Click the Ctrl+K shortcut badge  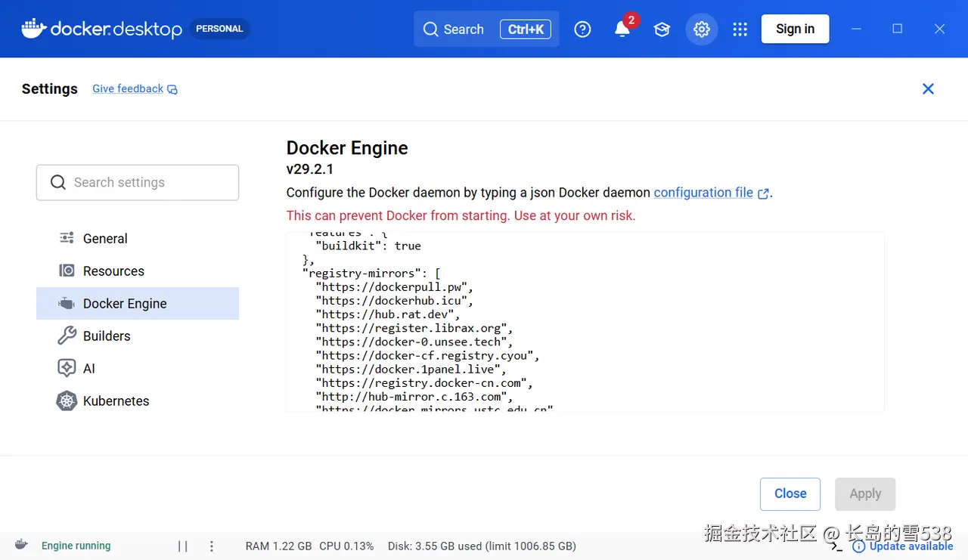tap(526, 29)
